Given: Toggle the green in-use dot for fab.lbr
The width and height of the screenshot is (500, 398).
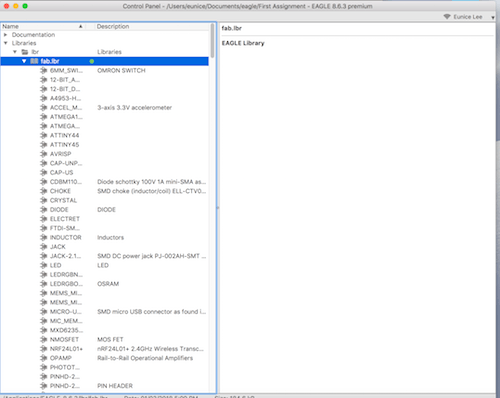Looking at the screenshot, I should pos(92,61).
